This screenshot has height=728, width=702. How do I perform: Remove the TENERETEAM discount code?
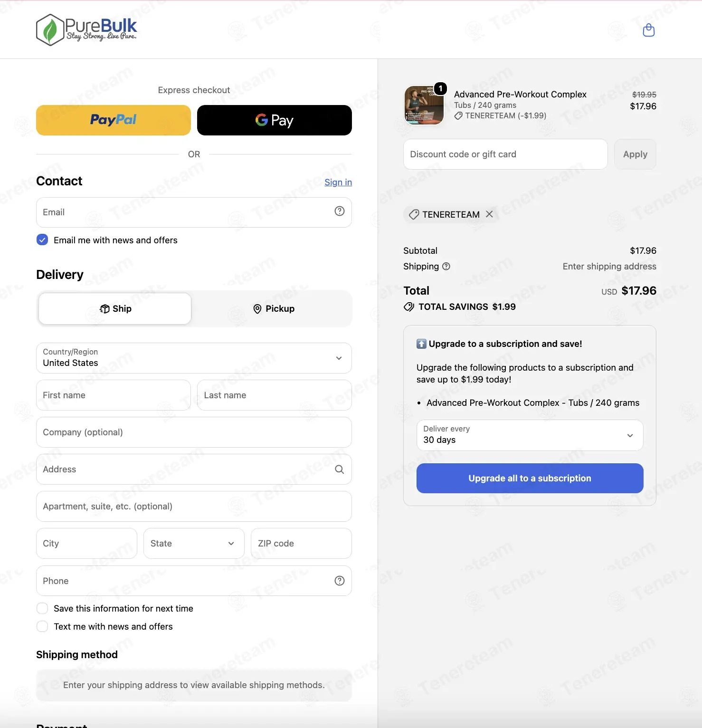pos(489,214)
